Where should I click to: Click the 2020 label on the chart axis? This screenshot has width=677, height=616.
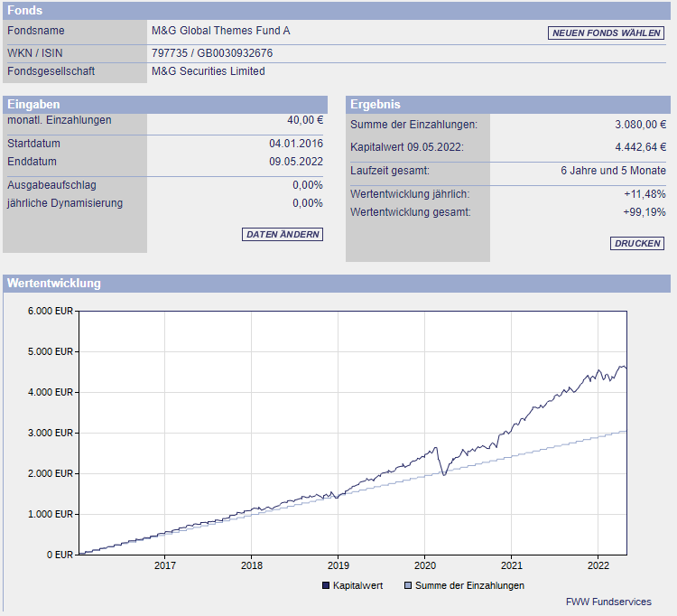(424, 565)
